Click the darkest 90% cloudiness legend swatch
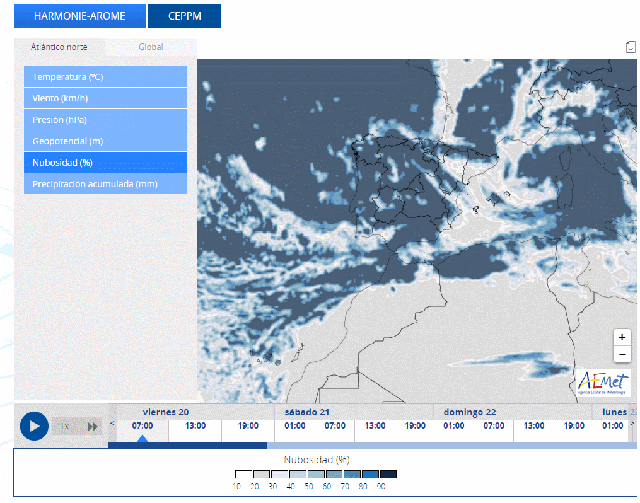Viewport: 640px width, 503px height. point(389,474)
